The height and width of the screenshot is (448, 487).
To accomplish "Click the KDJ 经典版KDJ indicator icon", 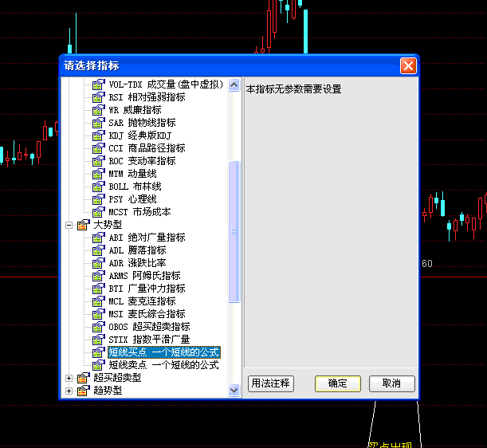I will [99, 136].
